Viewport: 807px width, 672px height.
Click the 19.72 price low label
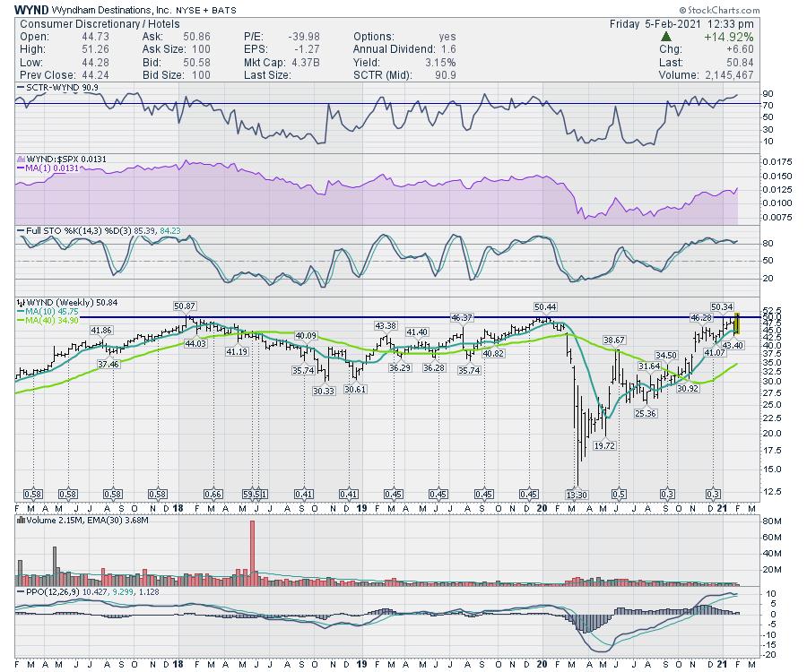click(605, 444)
